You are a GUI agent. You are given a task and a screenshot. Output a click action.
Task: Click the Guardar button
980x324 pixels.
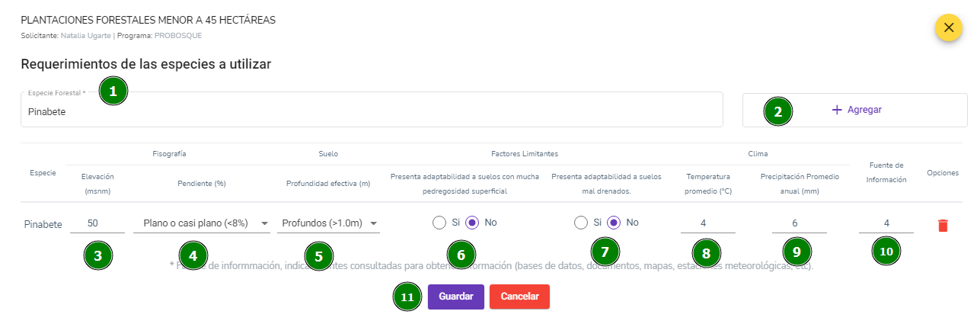click(456, 297)
